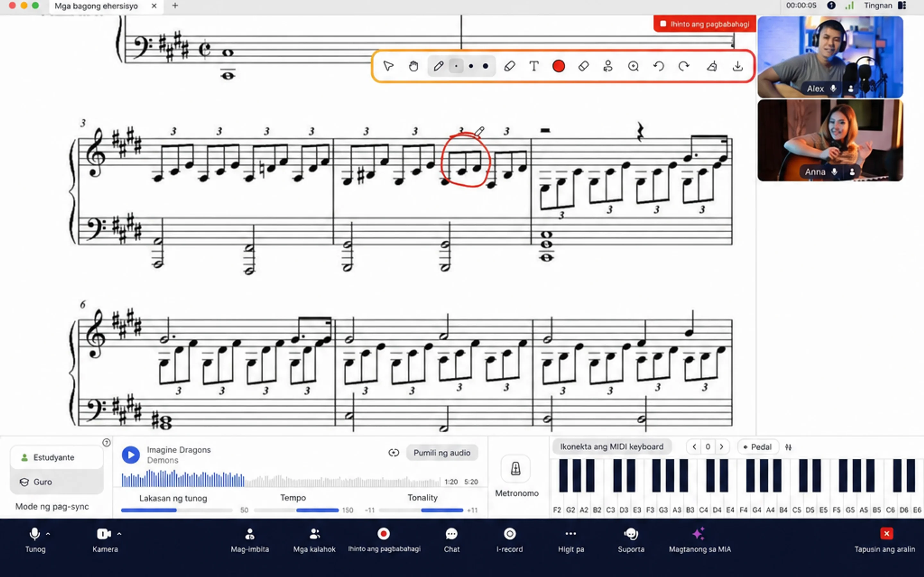Click the download annotations icon
The width and height of the screenshot is (924, 577).
click(x=738, y=66)
